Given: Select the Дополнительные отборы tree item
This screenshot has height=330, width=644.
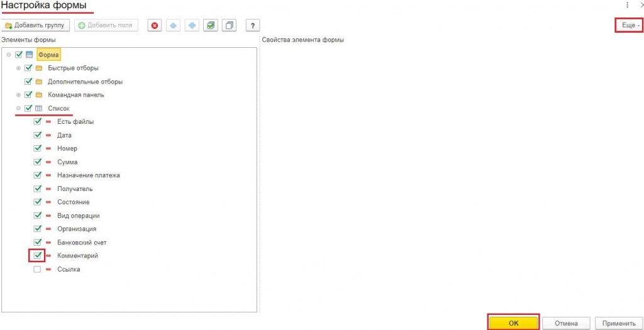Looking at the screenshot, I should pyautogui.click(x=85, y=82).
